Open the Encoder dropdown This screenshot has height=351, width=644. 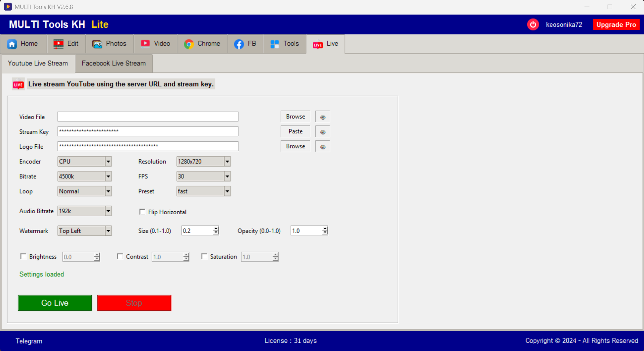click(108, 161)
